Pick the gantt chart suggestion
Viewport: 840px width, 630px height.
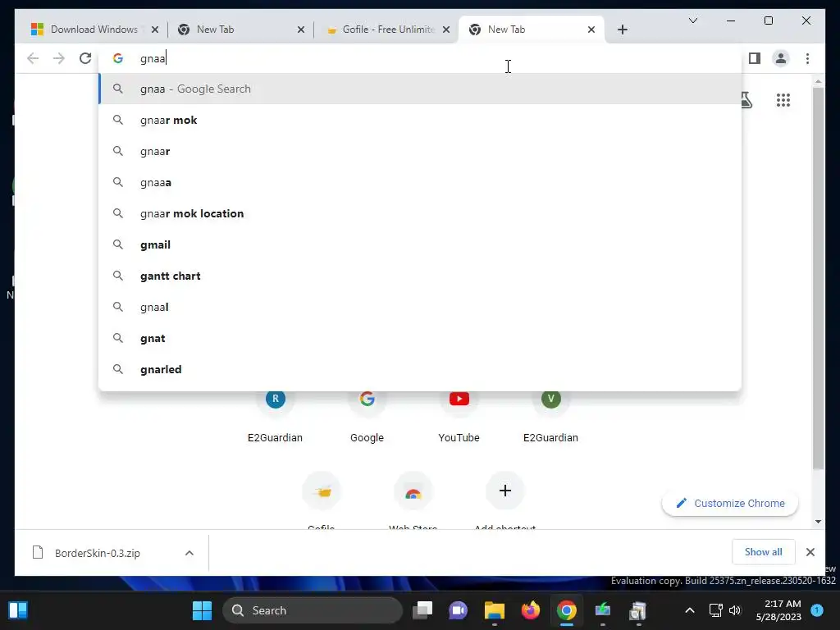pyautogui.click(x=420, y=276)
